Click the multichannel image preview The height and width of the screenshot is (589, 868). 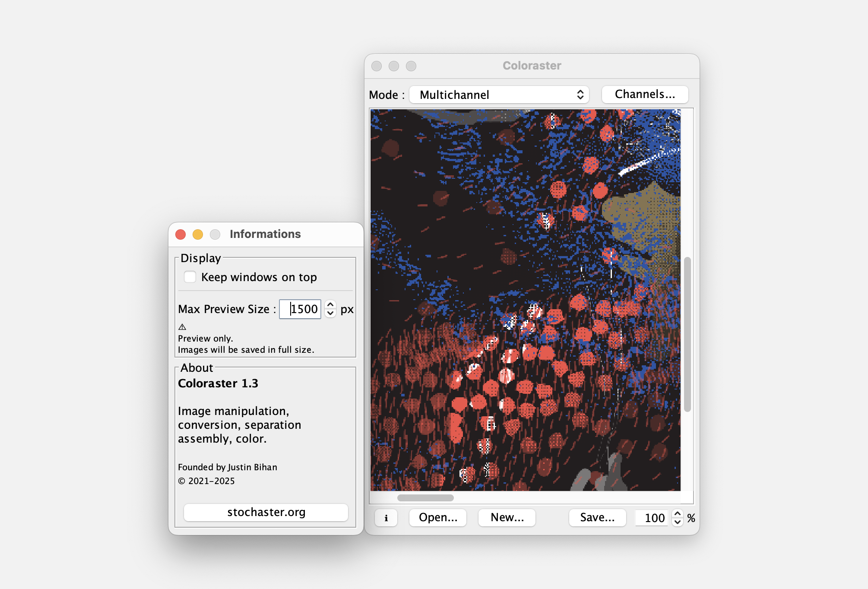(525, 300)
